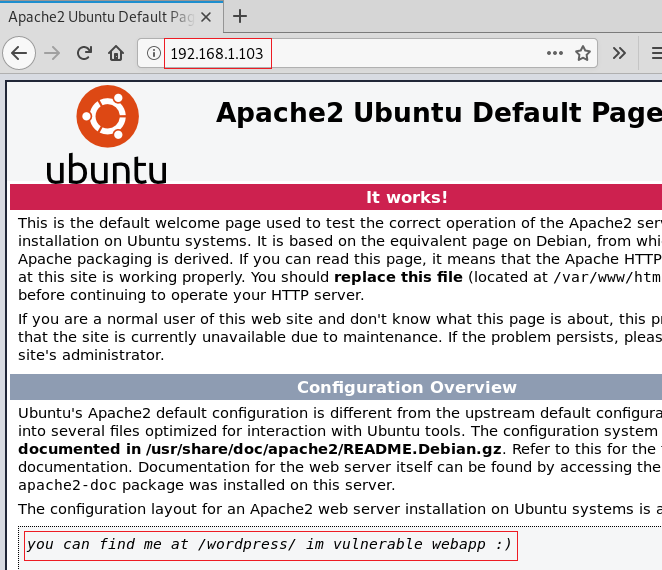This screenshot has height=570, width=662.
Task: Click 'before continuing to operate your HTTP server.'
Action: click(x=191, y=295)
